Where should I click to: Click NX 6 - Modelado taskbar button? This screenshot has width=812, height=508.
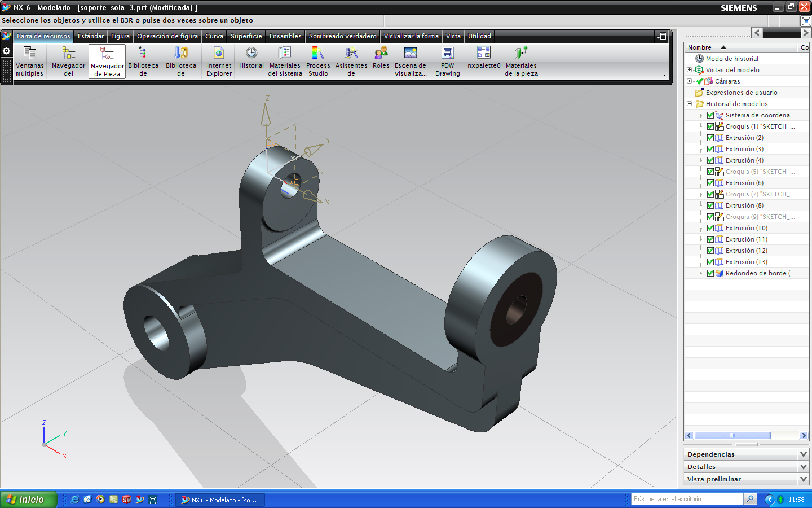(220, 500)
